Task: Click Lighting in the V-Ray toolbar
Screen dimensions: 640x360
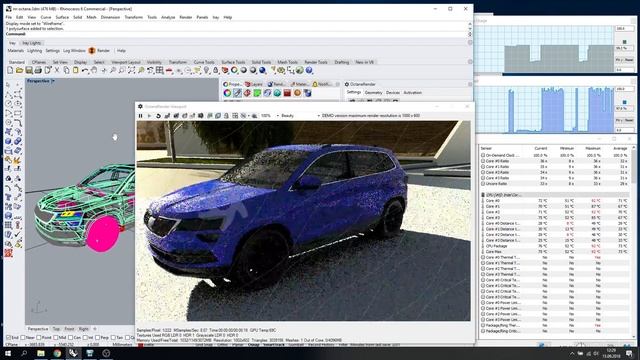Action: [x=34, y=51]
